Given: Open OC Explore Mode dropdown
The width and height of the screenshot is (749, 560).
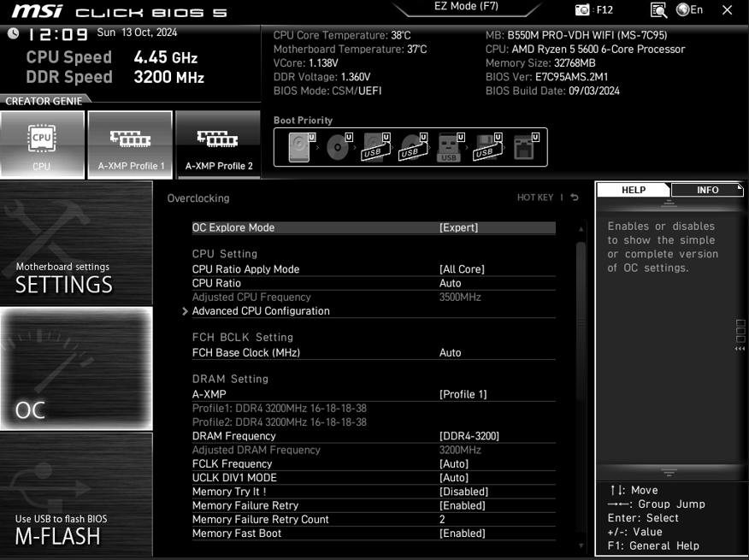Looking at the screenshot, I should (374, 228).
